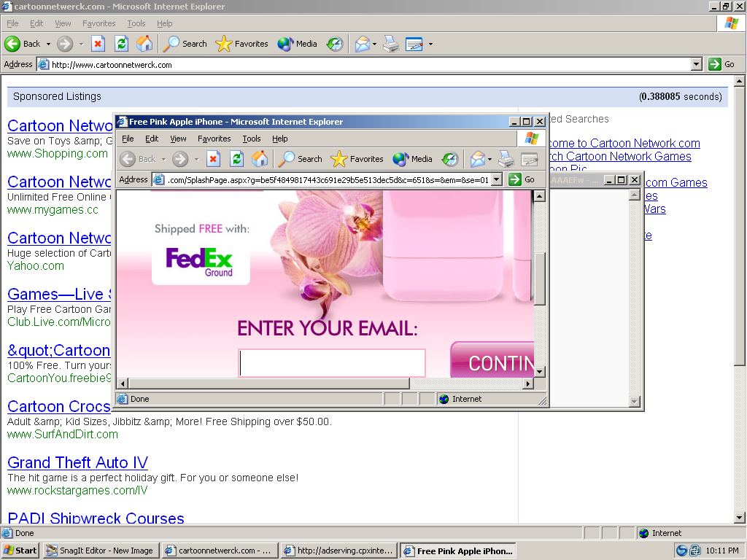Click Search Cartoon Network Games link
747x560 pixels.
tap(619, 156)
